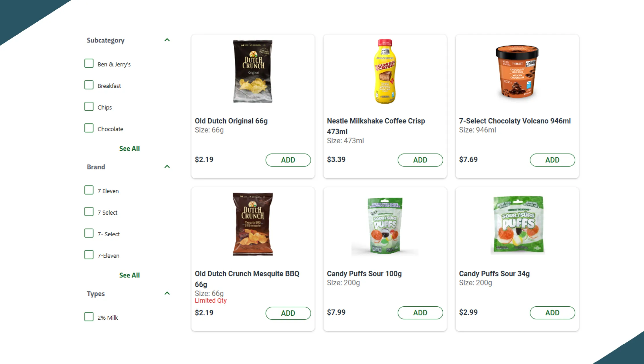This screenshot has height=364, width=644.
Task: Expand all brands via See All
Action: pos(129,275)
